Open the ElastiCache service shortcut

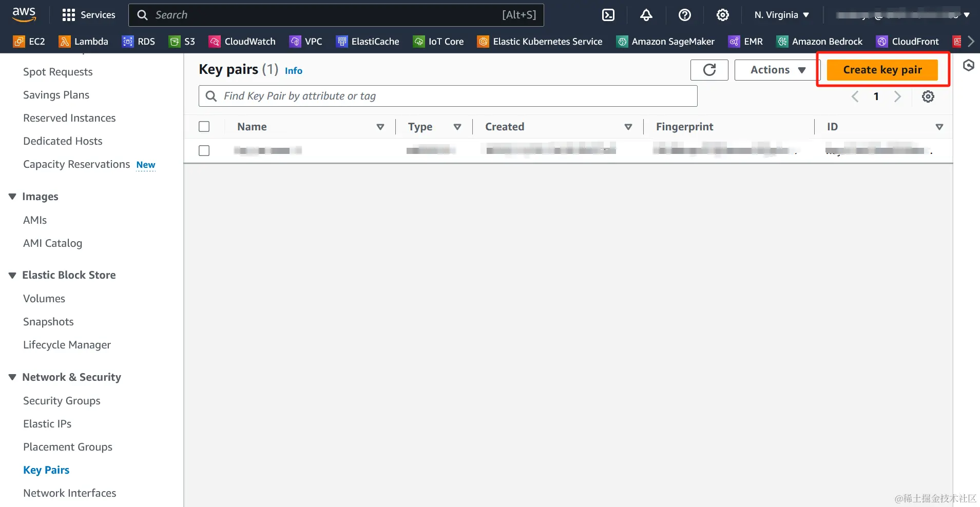pos(368,42)
